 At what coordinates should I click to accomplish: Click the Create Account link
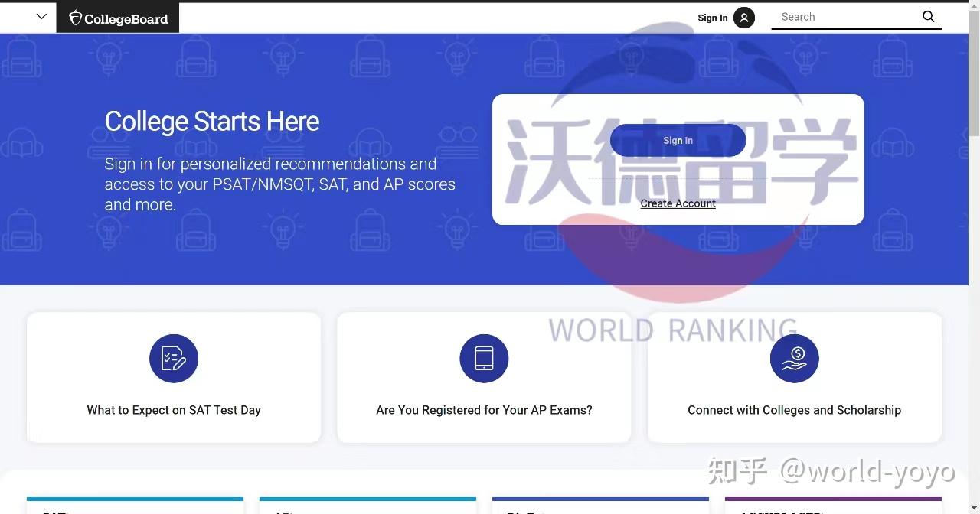678,203
